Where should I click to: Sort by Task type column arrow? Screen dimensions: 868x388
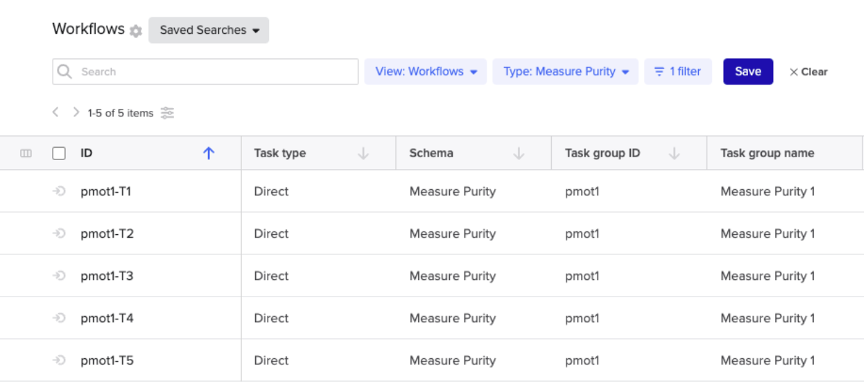coord(363,154)
